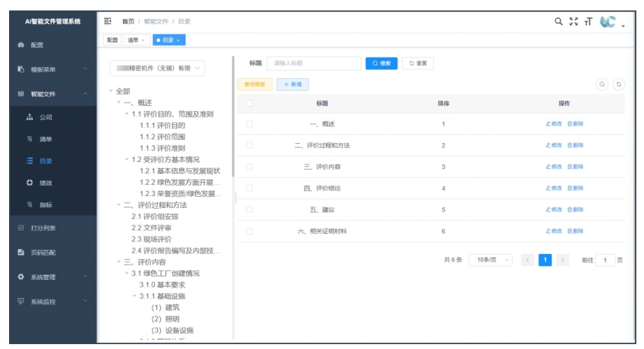
Task: Open 打分列表 in the sidebar
Action: [x=43, y=228]
